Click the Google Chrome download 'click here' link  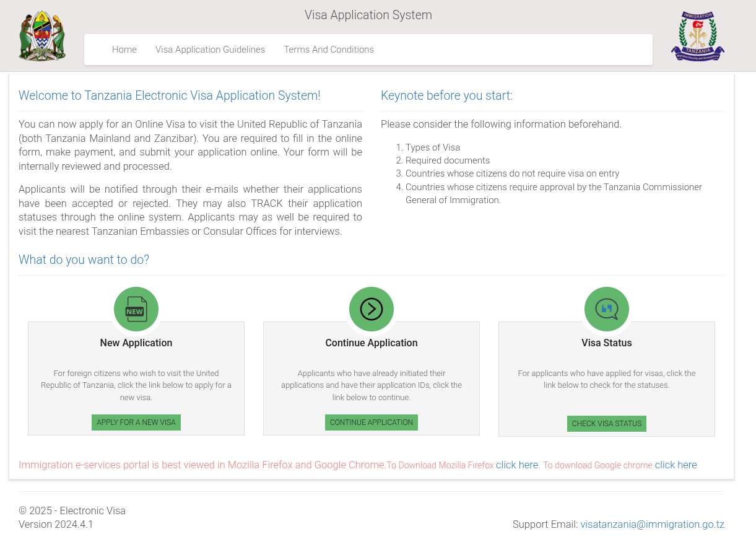pyautogui.click(x=676, y=465)
